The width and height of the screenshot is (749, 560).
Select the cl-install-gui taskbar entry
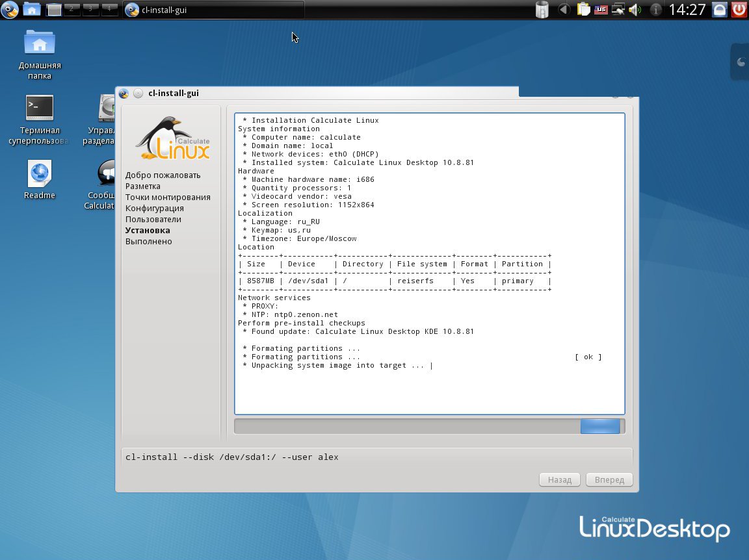click(213, 10)
